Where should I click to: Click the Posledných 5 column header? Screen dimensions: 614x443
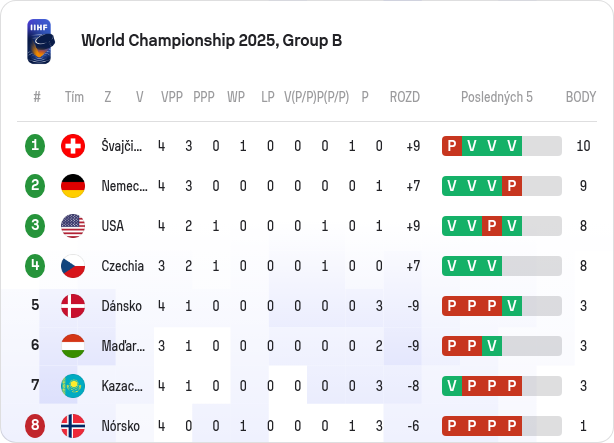[x=497, y=97]
